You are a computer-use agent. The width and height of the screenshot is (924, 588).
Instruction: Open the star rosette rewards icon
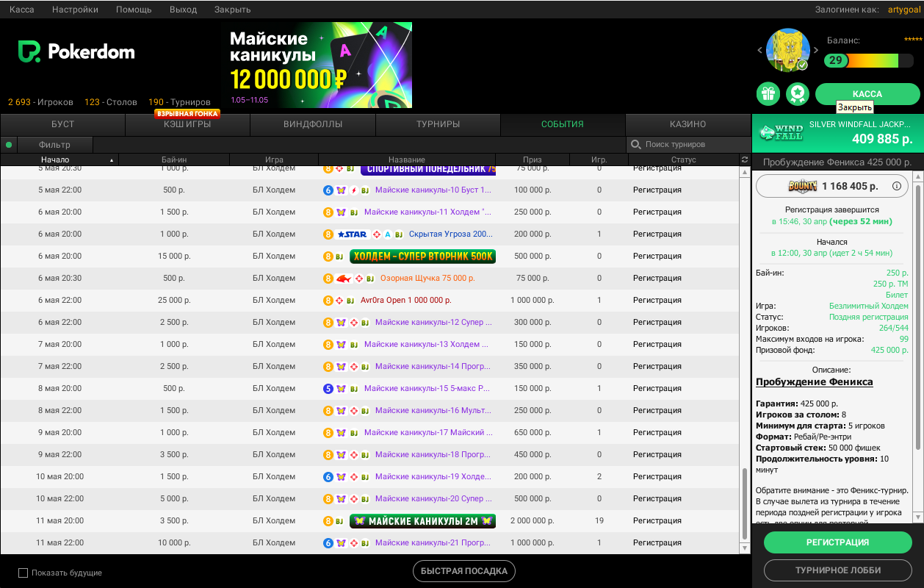[x=798, y=93]
